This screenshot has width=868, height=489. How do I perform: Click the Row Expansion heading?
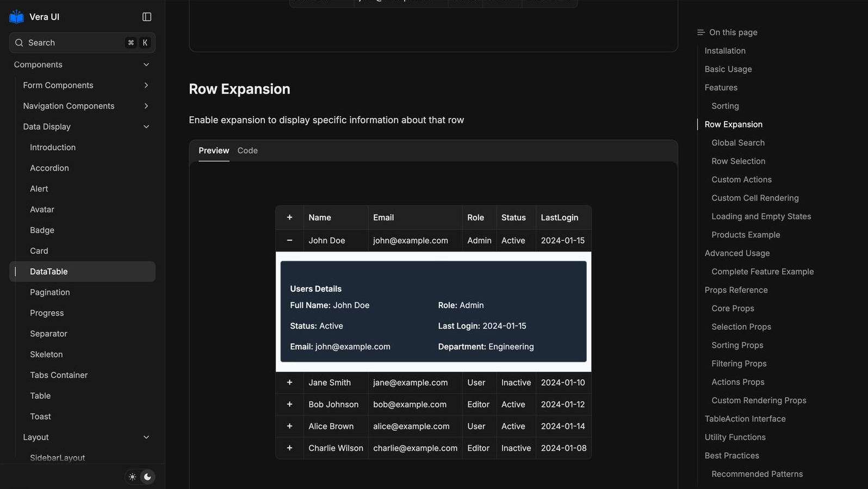point(239,89)
